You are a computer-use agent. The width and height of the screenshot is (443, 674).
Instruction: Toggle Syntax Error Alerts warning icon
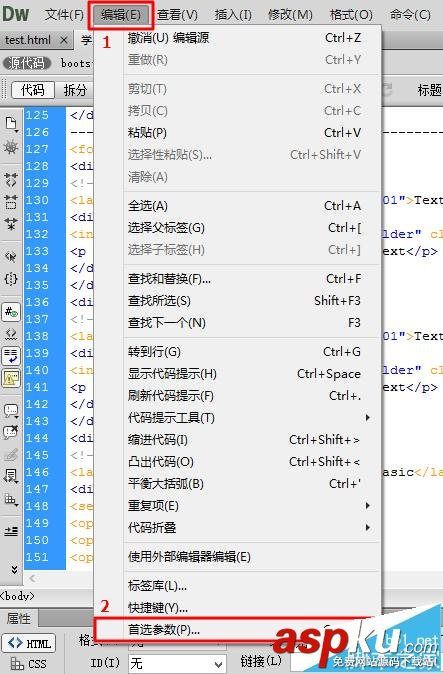tap(11, 379)
